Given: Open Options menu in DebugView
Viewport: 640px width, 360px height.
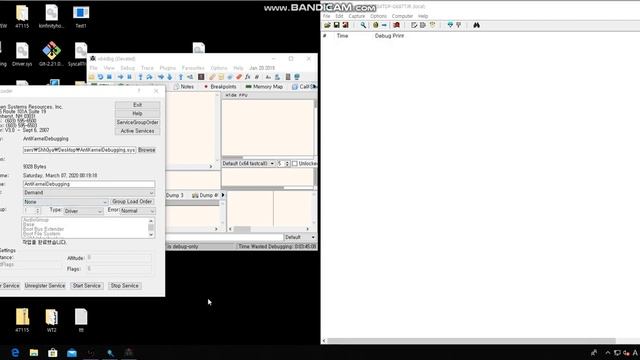Looking at the screenshot, I should click(x=378, y=16).
